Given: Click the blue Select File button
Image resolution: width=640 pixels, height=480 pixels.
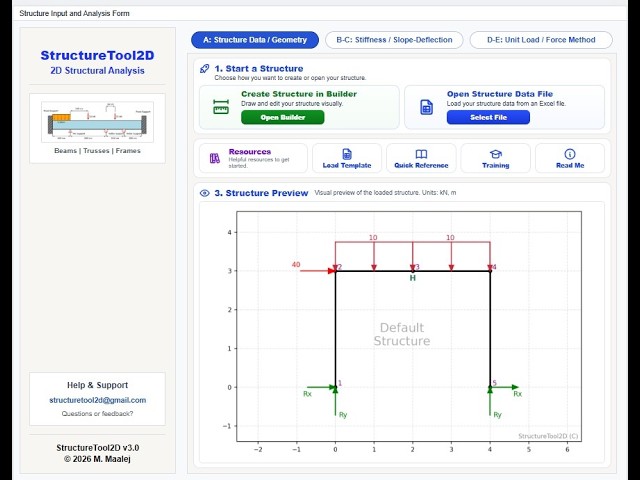Looking at the screenshot, I should tap(489, 118).
